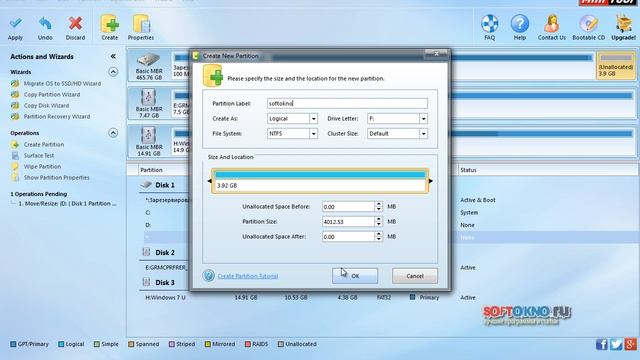
Task: Click the Unallocated legend swatch
Action: 280,344
